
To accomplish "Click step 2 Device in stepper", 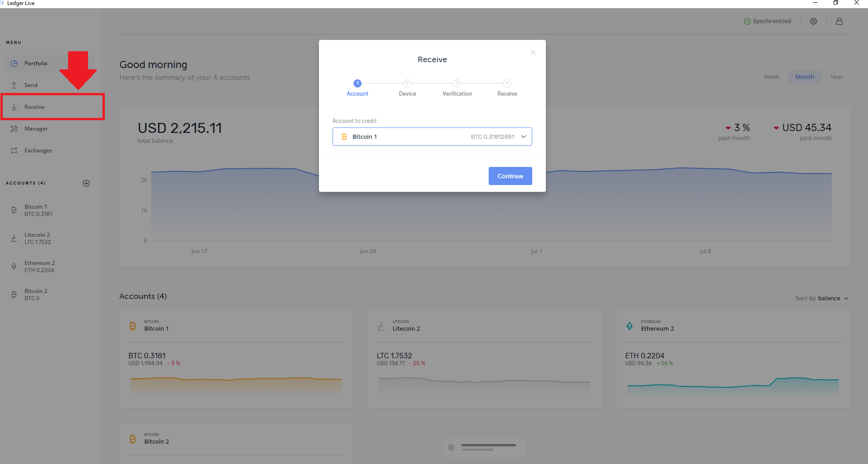I will click(x=407, y=88).
